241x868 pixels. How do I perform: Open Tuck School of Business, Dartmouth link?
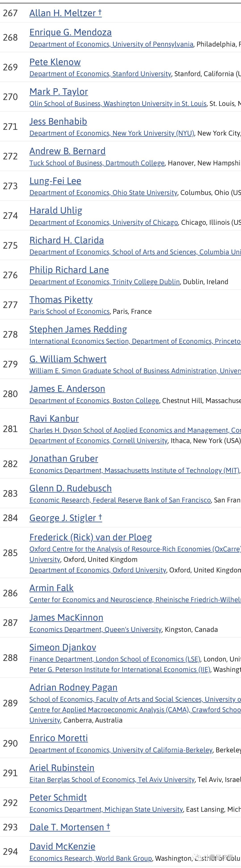click(97, 163)
